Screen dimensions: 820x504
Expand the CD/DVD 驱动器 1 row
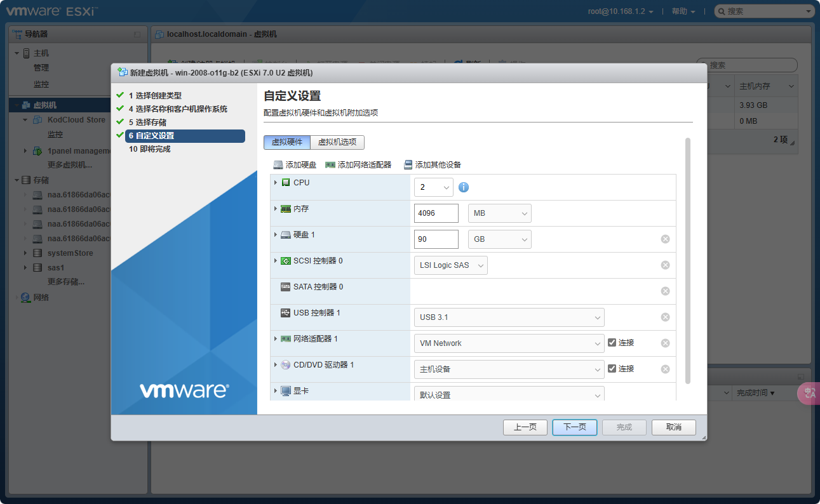tap(276, 365)
